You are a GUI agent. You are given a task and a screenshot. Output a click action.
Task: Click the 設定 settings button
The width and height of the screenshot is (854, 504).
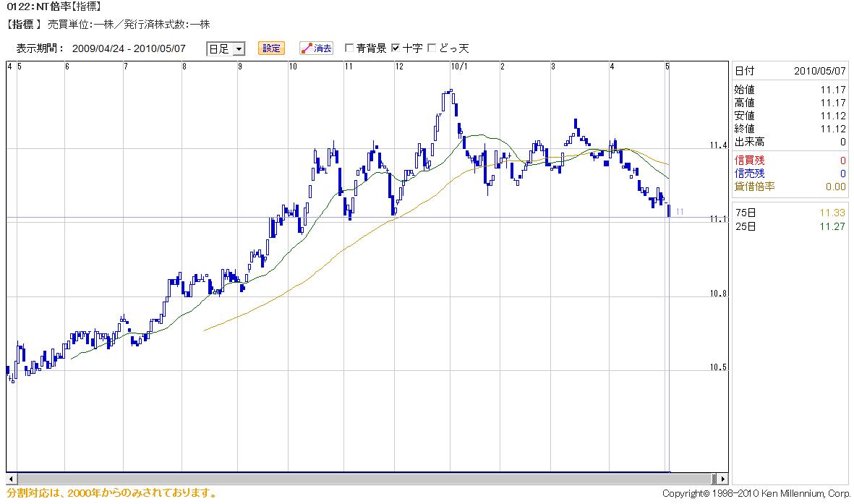(271, 48)
